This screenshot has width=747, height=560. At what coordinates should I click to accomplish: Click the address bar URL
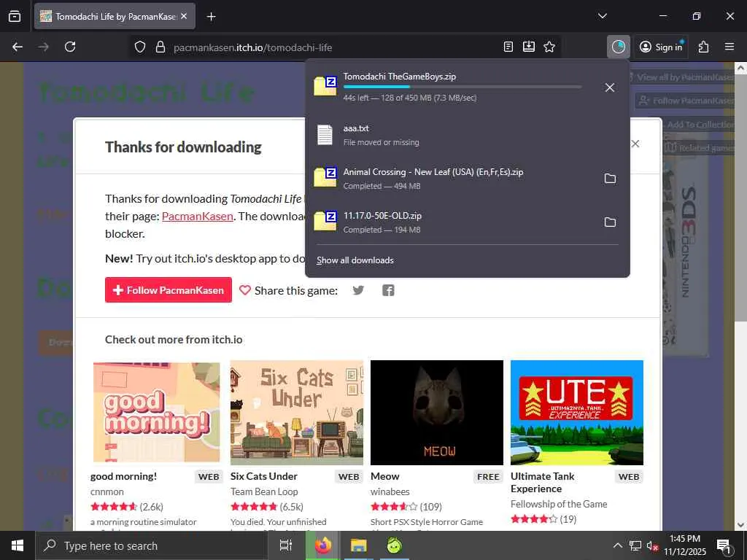pos(252,47)
